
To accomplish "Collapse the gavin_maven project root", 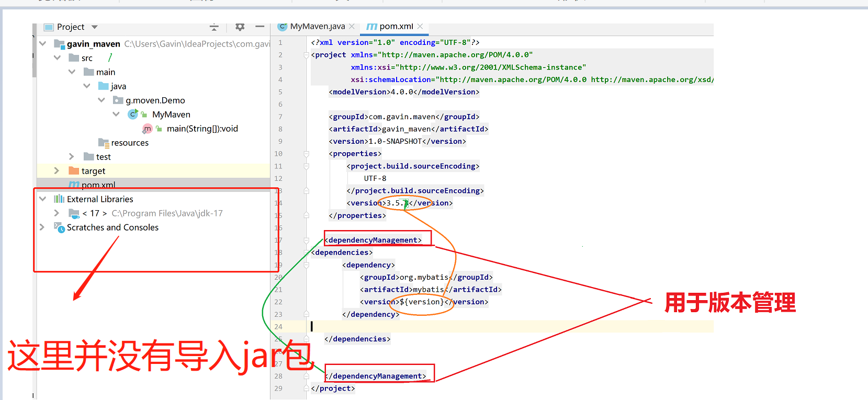I will point(43,43).
